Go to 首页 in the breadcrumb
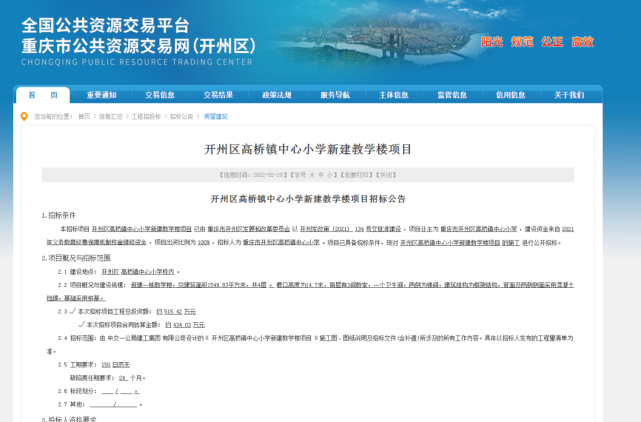Screen dimensions: 641x422 [84, 117]
